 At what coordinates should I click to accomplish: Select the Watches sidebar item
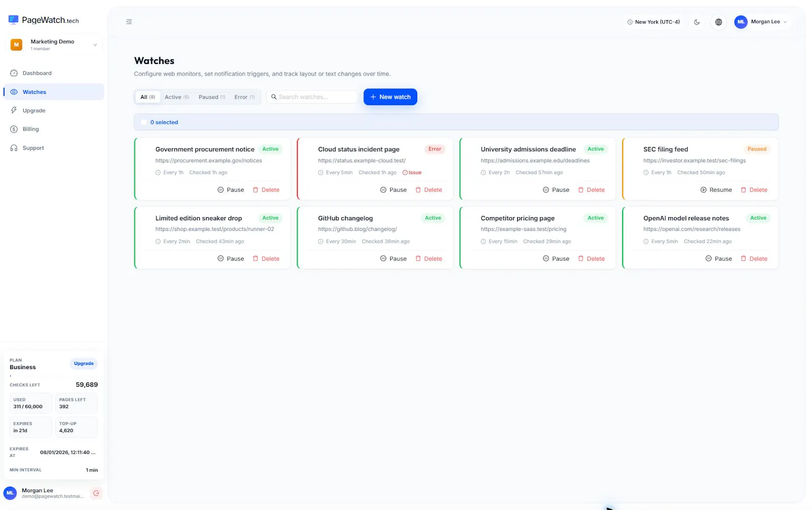[x=54, y=92]
